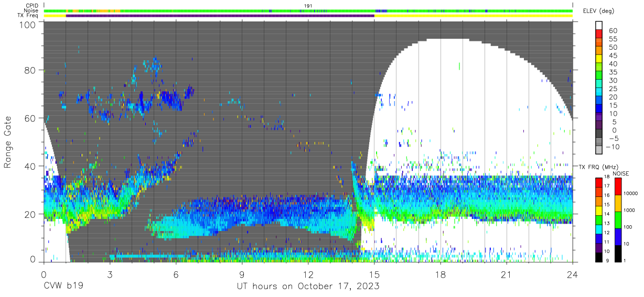This screenshot has width=644, height=297.
Task: Click noise legend label 1000
Action: [x=629, y=210]
